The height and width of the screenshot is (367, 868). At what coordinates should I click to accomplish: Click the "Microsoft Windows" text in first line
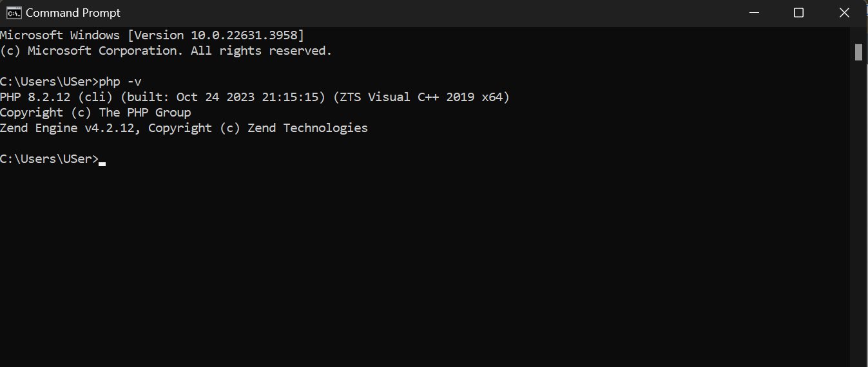[x=60, y=35]
